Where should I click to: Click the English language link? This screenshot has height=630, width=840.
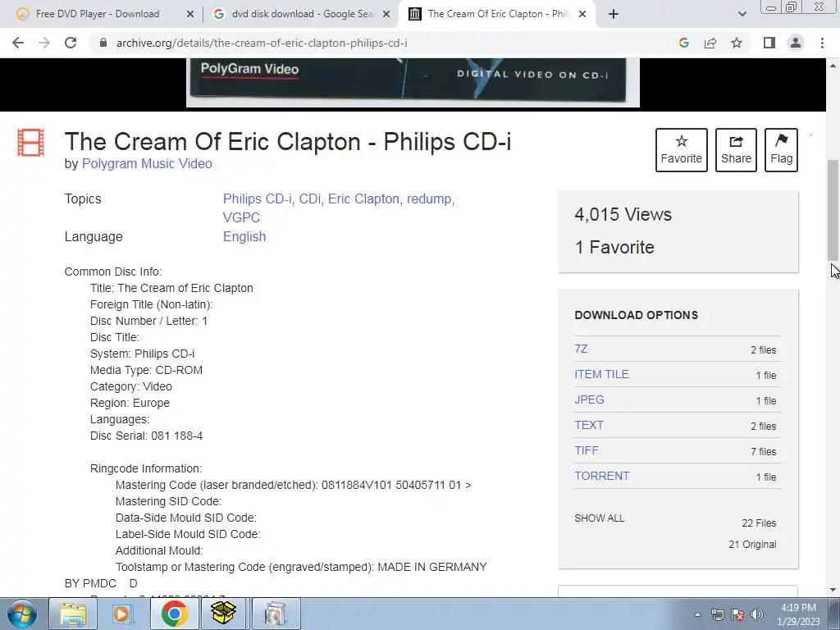pos(244,236)
